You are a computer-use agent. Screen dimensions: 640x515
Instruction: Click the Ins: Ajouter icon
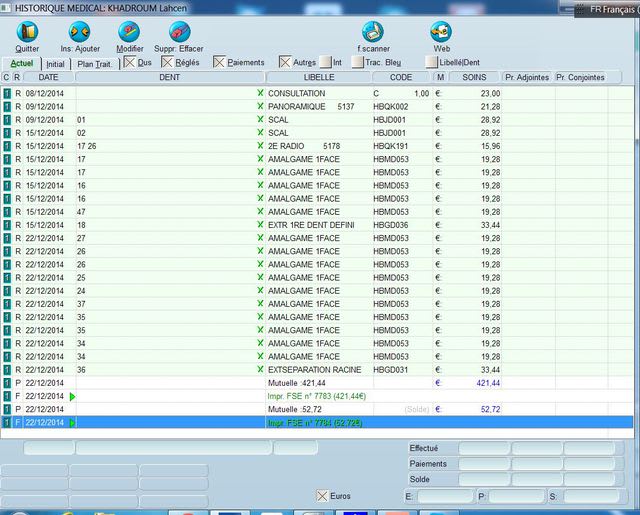pos(80,32)
